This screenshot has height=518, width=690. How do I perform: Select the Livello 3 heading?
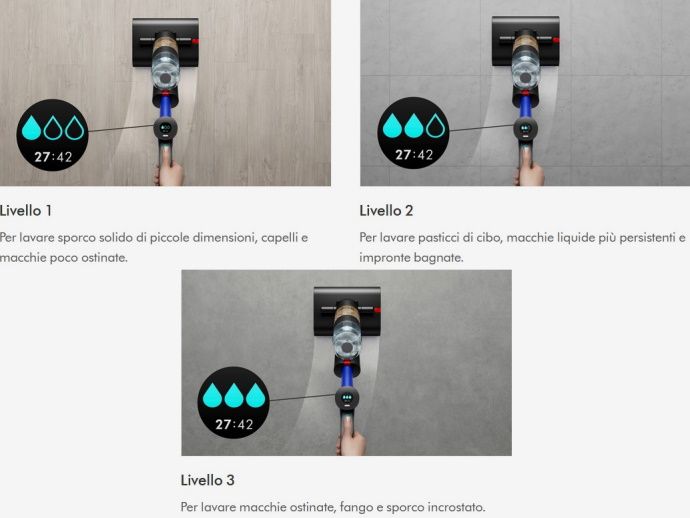click(207, 480)
